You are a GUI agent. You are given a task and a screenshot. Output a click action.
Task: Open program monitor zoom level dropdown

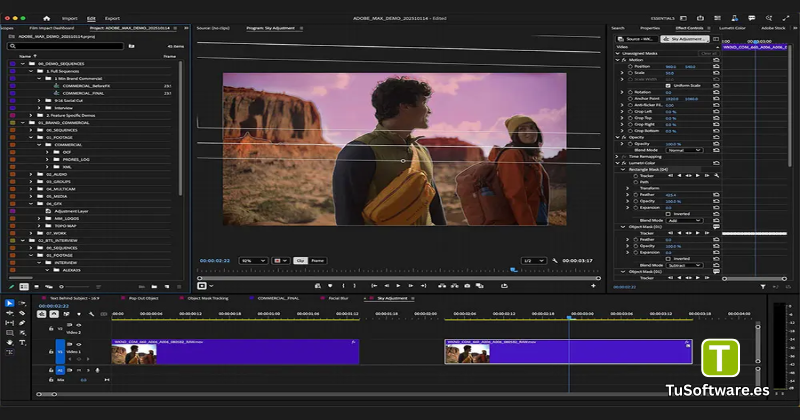(x=254, y=261)
